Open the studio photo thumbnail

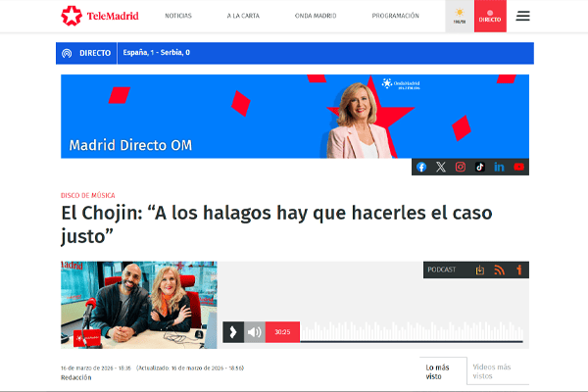(x=139, y=305)
